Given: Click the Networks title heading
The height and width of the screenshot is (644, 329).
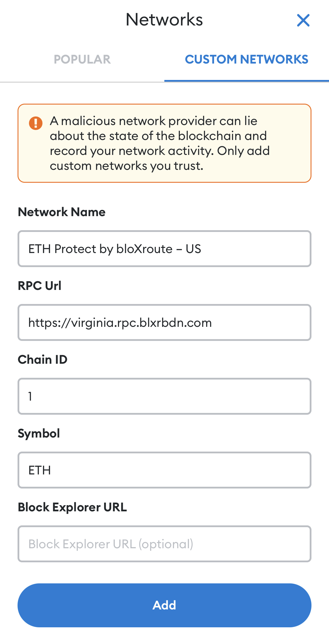Looking at the screenshot, I should tap(164, 20).
